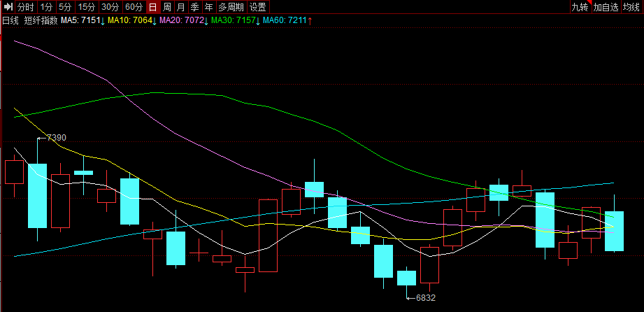The image size is (644, 312).
Task: Toggle the 九转 indicator button
Action: point(580,6)
